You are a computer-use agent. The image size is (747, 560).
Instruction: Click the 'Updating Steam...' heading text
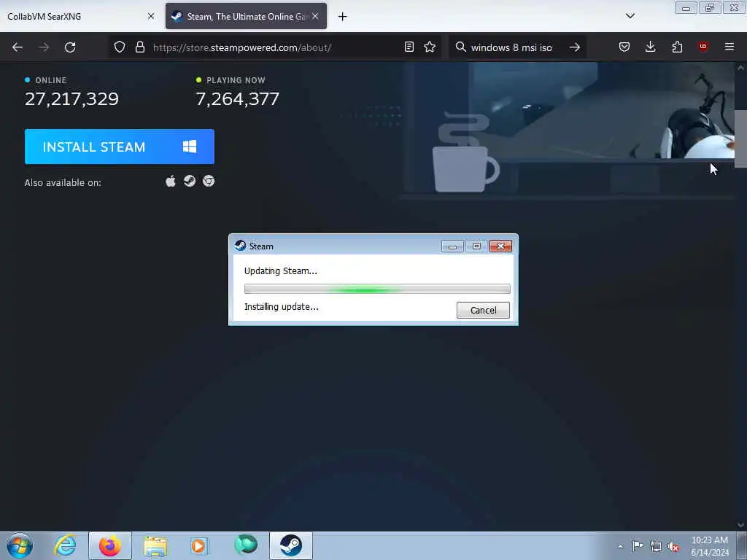(x=281, y=271)
